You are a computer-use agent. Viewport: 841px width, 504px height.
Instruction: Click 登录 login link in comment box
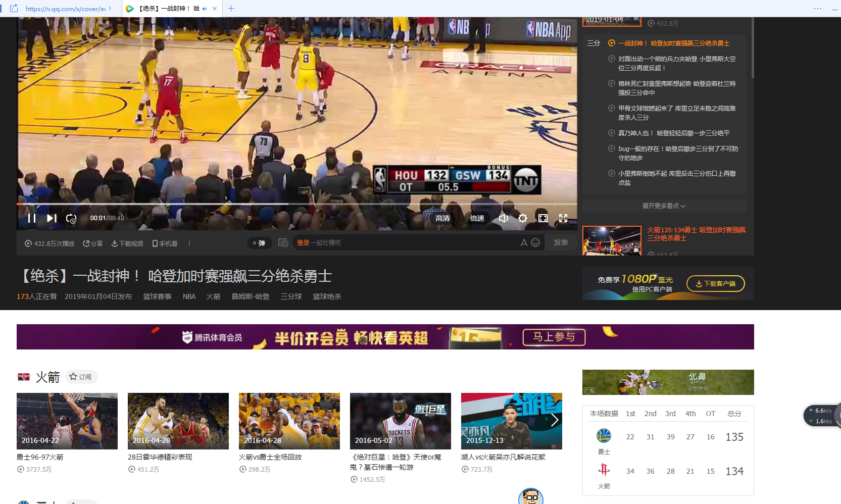pyautogui.click(x=303, y=243)
